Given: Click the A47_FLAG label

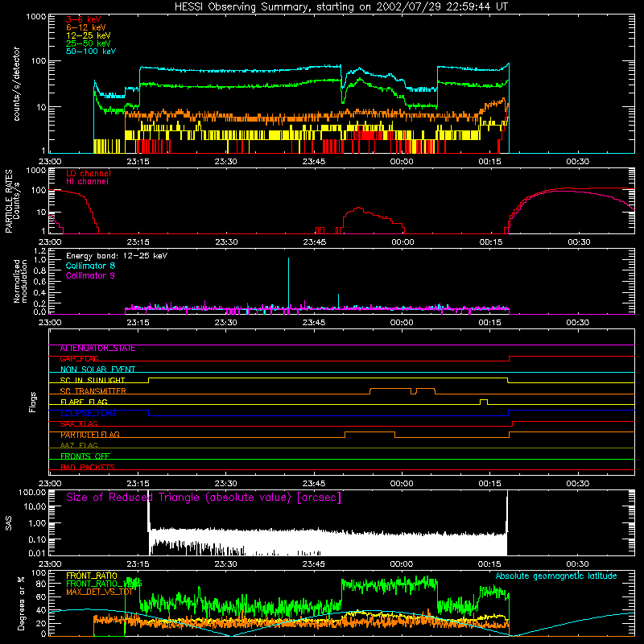Looking at the screenshot, I should click(79, 445).
